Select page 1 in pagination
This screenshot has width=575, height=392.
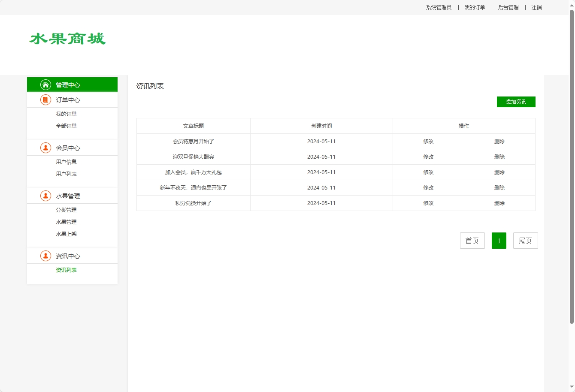499,241
